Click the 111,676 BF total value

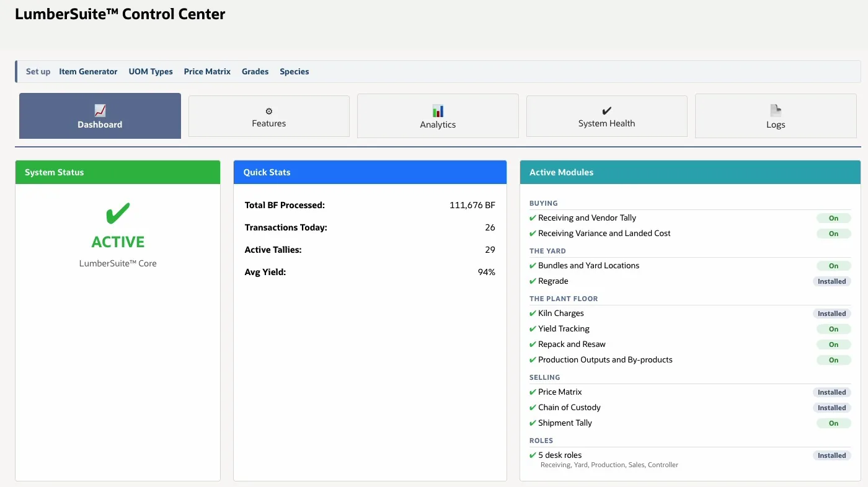pyautogui.click(x=472, y=205)
